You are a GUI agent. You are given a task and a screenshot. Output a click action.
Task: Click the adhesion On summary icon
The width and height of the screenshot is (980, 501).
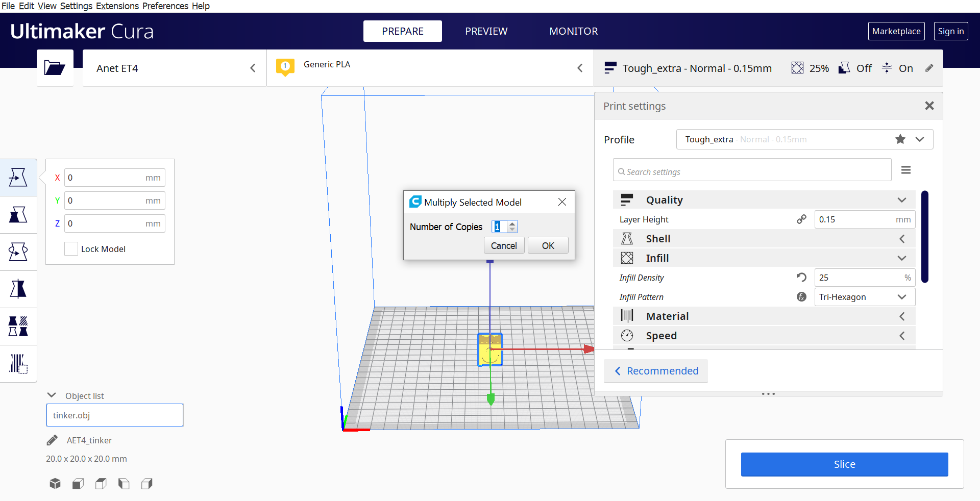[x=887, y=68]
